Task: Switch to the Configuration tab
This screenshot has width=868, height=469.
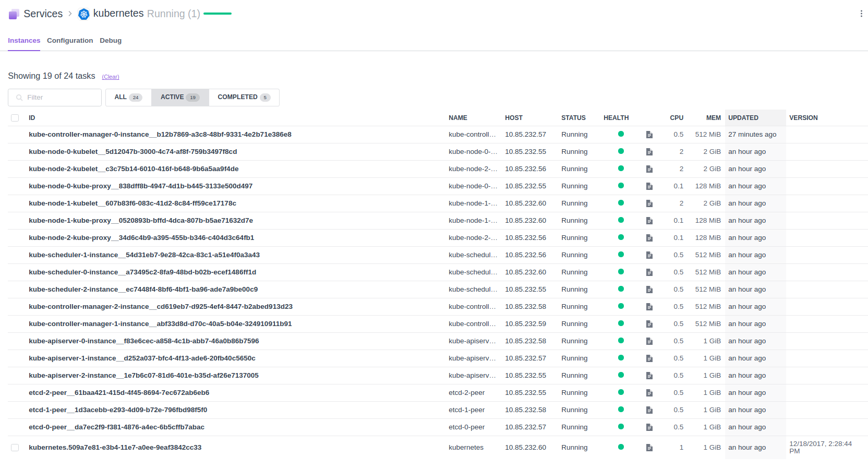Action: pos(70,41)
